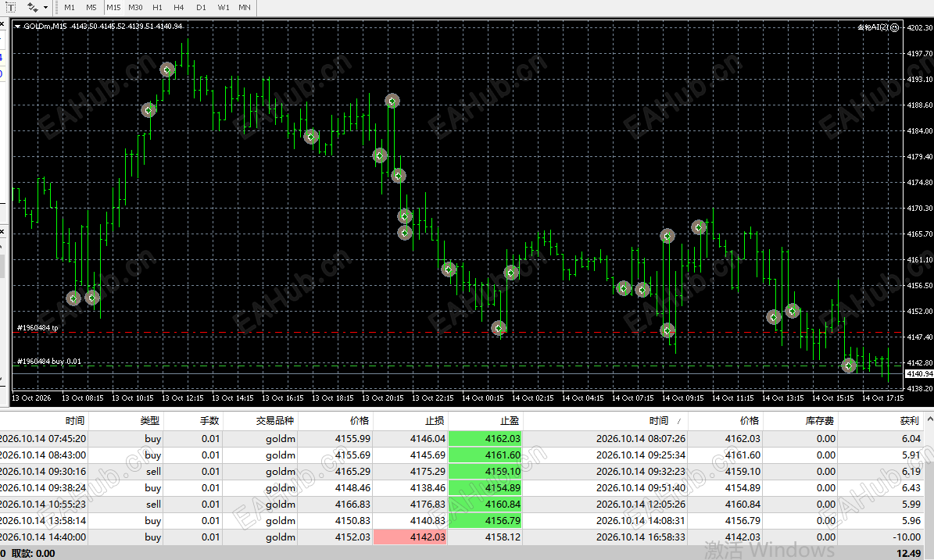The width and height of the screenshot is (934, 560).
Task: Click the total profit 12.49
Action: [908, 554]
